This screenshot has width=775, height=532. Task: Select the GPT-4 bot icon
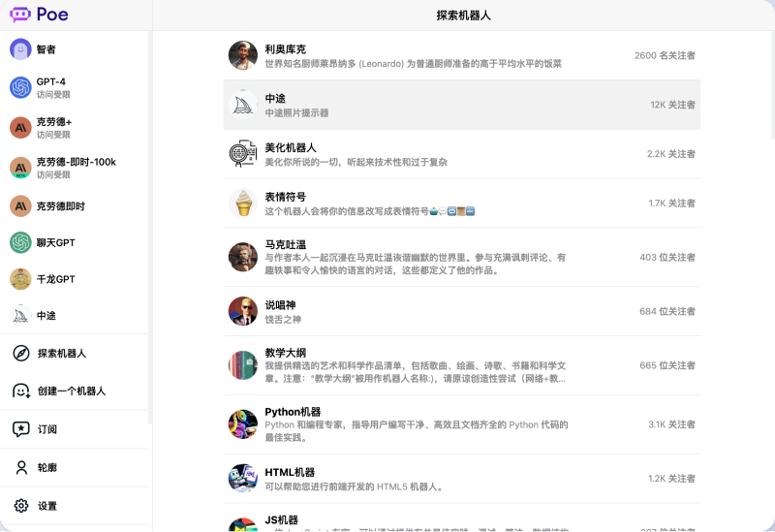click(20, 87)
